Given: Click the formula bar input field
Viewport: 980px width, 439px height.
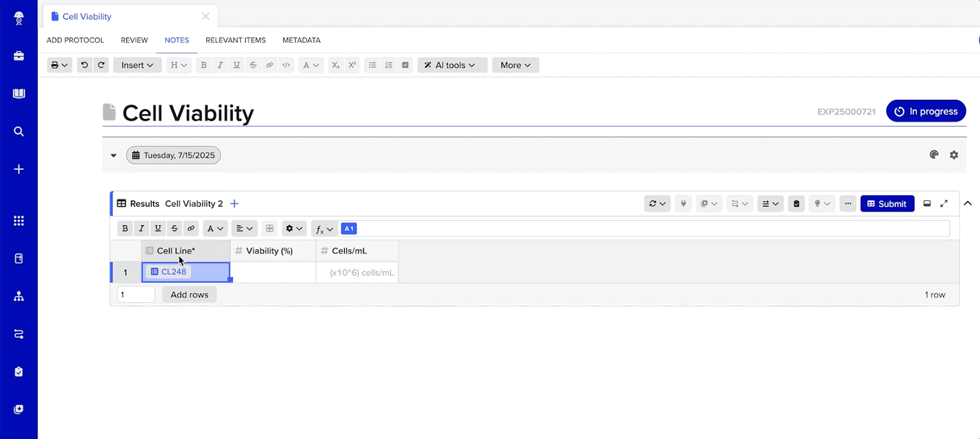Looking at the screenshot, I should (652, 229).
